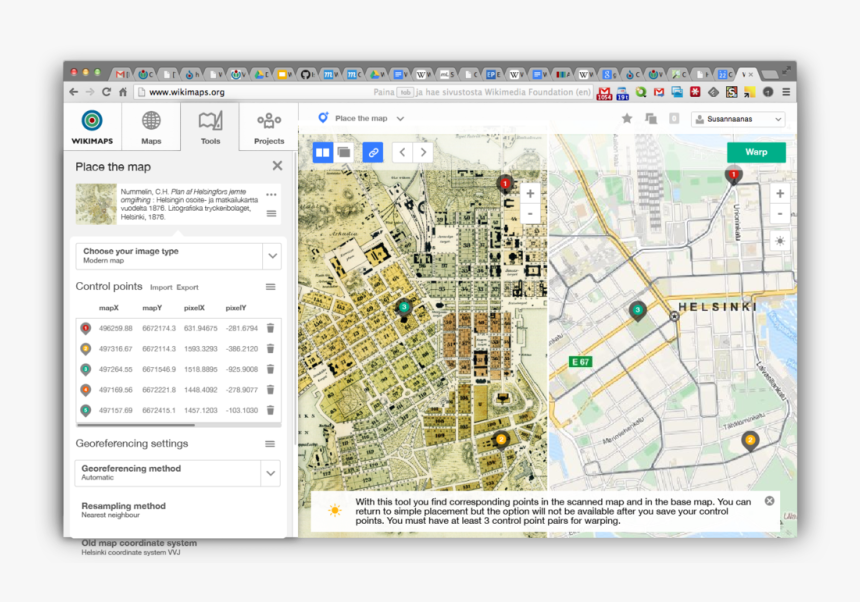Click the copy layers icon in the top bar
Screen dimensions: 860x602
(651, 118)
